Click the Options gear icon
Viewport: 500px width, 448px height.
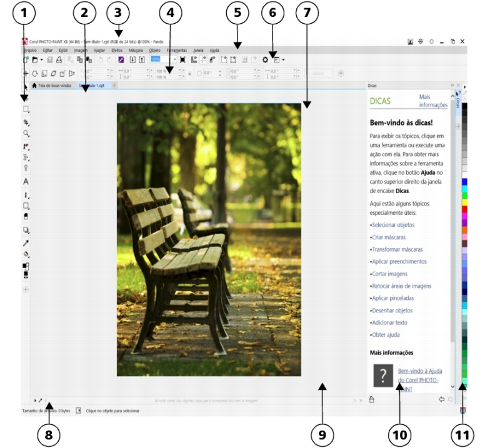click(265, 60)
